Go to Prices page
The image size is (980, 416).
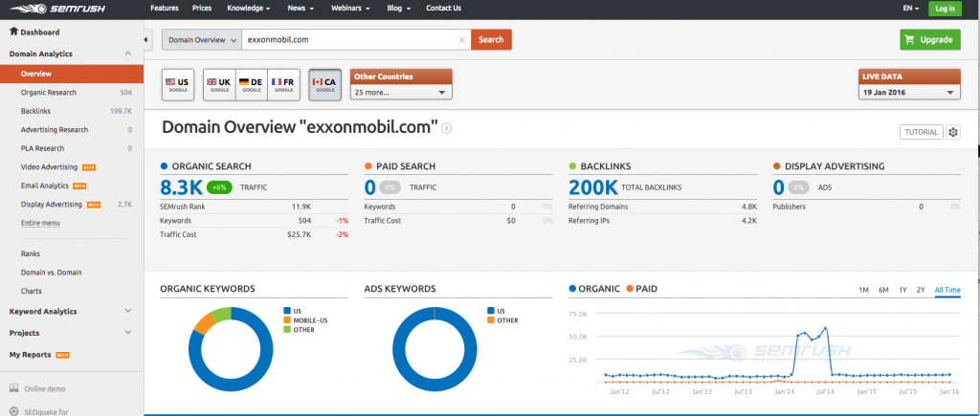click(x=203, y=8)
